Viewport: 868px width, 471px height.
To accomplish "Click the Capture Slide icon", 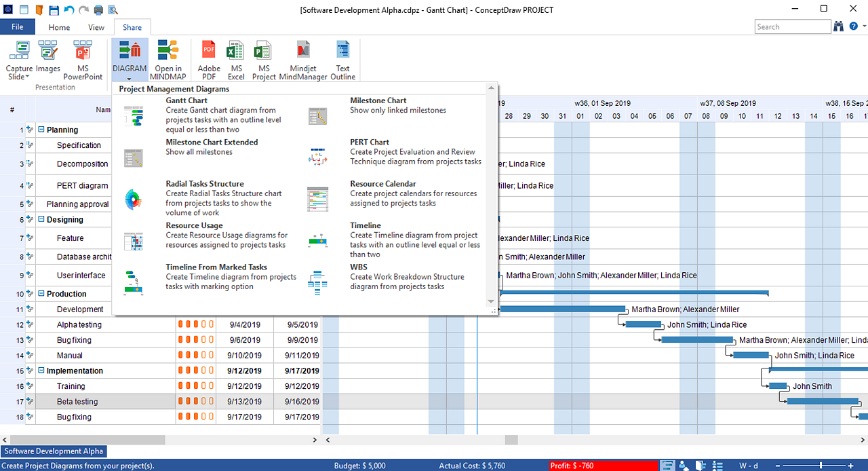I will point(19,52).
